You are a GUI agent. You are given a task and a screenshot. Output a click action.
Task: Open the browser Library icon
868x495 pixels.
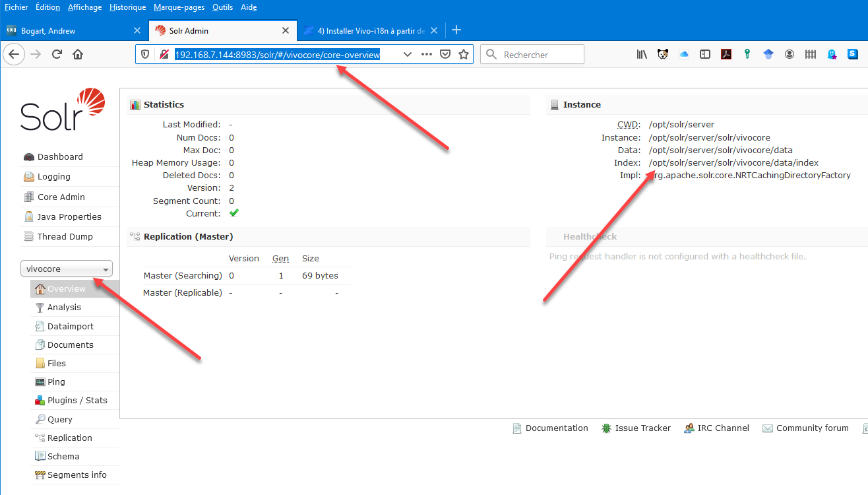[642, 54]
